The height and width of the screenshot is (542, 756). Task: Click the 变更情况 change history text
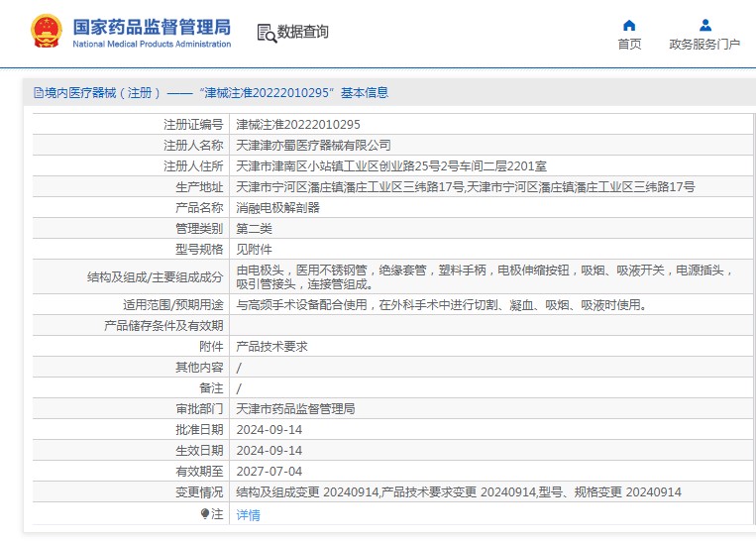click(x=459, y=491)
